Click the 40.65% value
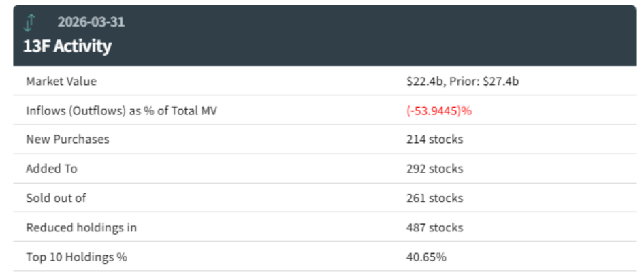Image resolution: width=644 pixels, height=277 pixels. click(x=426, y=257)
